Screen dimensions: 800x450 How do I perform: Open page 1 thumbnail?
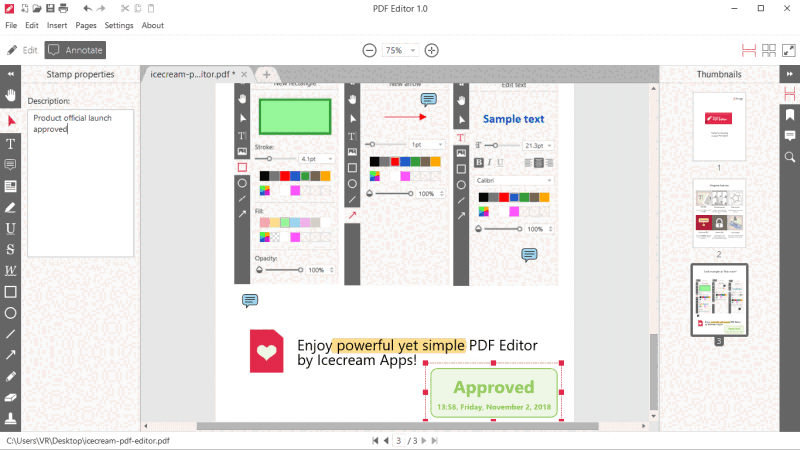coord(719,127)
